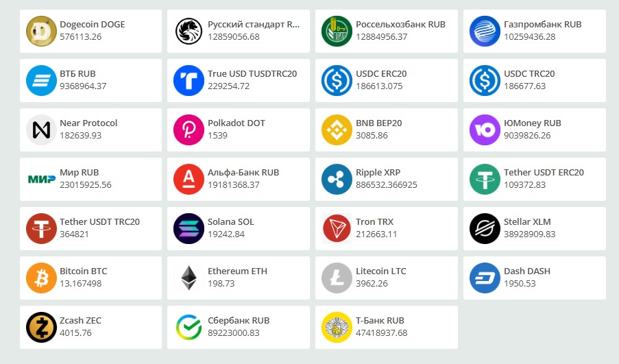Click the Мир RUB reserve amount

pyautogui.click(x=86, y=185)
